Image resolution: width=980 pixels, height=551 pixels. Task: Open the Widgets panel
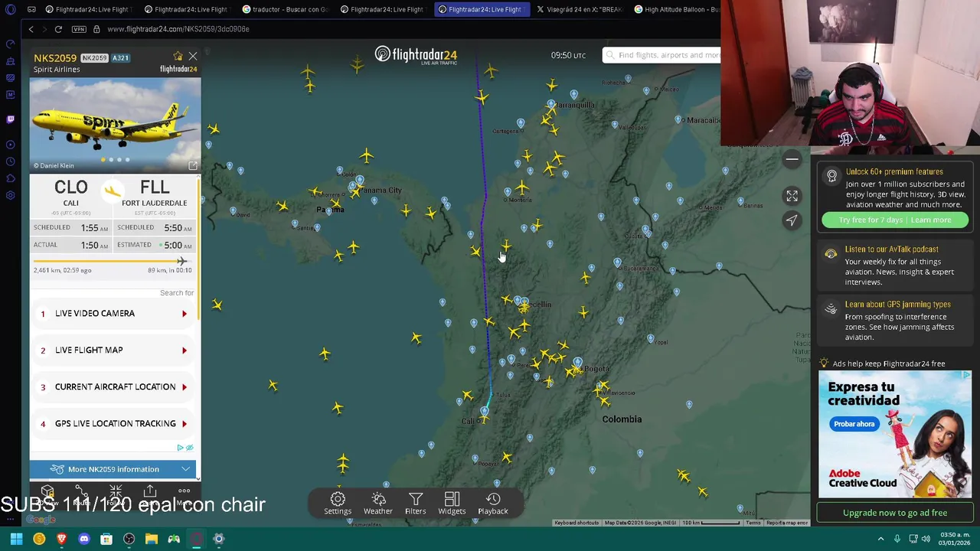pos(452,504)
